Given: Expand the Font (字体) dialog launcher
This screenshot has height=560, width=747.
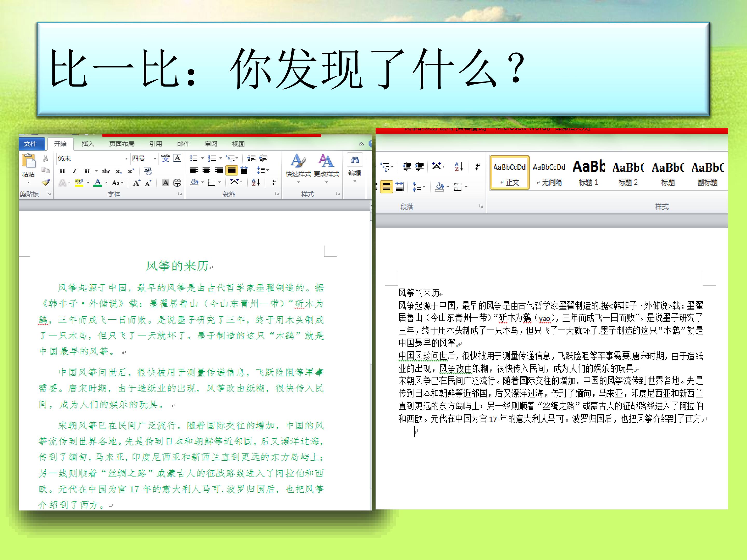Looking at the screenshot, I should point(180,194).
